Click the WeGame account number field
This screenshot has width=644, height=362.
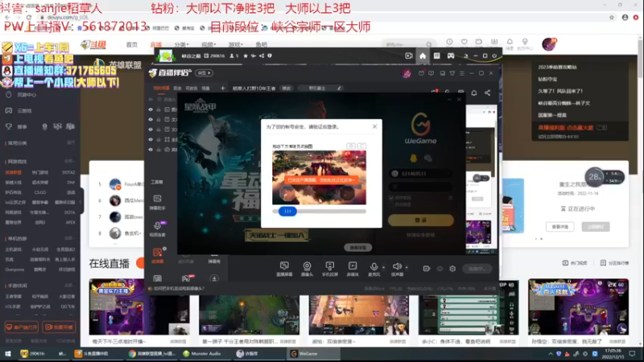(x=420, y=174)
